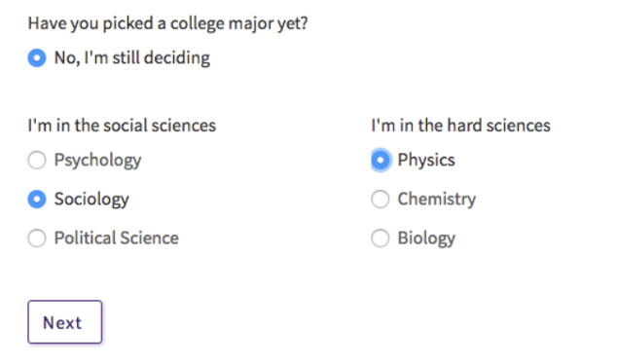Click the "I'm in the social sciences" heading
The image size is (617, 364).
point(122,126)
